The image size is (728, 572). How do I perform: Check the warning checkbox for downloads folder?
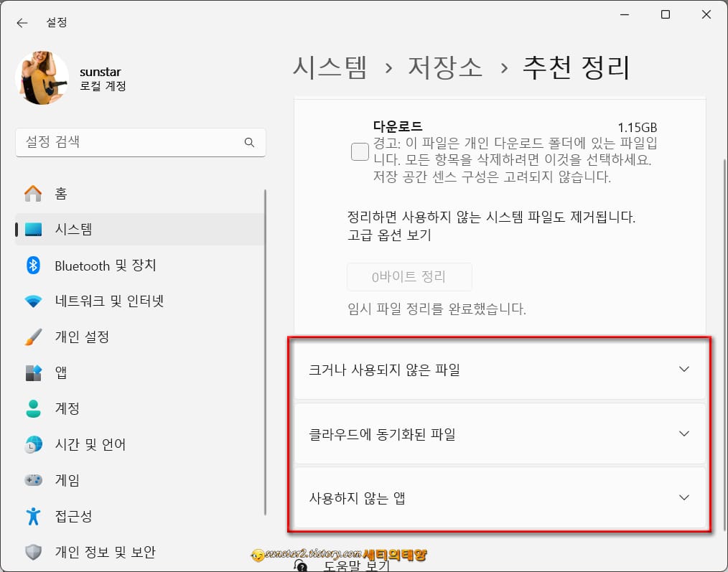360,151
